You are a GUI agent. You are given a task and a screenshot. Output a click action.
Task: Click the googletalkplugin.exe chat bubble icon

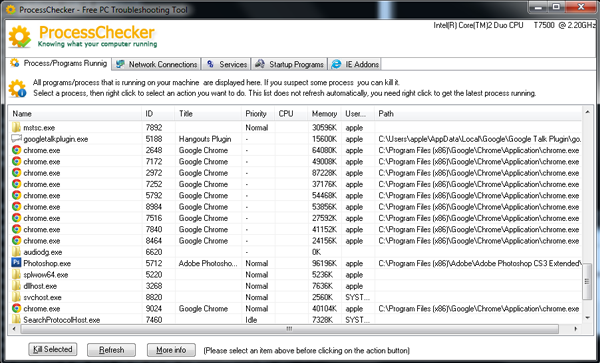[16, 138]
